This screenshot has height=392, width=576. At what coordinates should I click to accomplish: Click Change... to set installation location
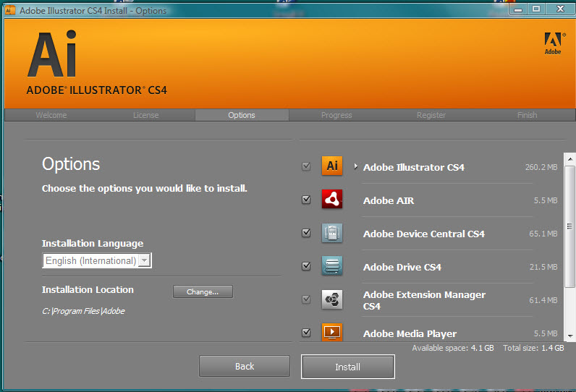203,291
